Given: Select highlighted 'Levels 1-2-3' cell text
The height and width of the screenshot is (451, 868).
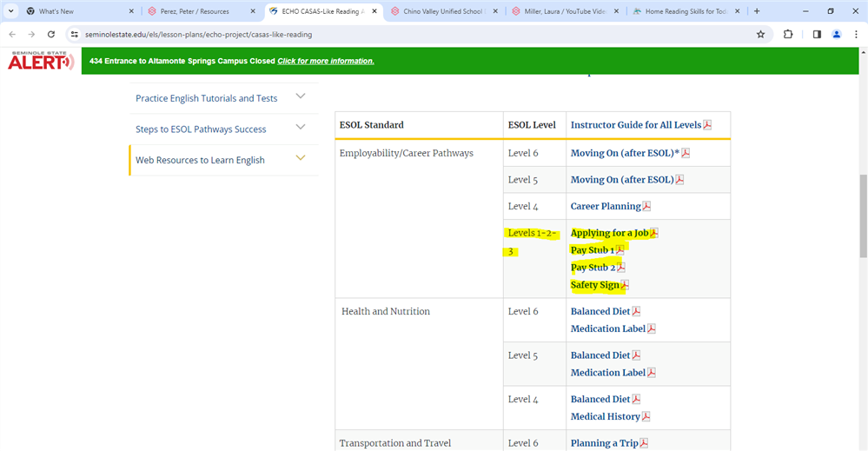Looking at the screenshot, I should (532, 242).
